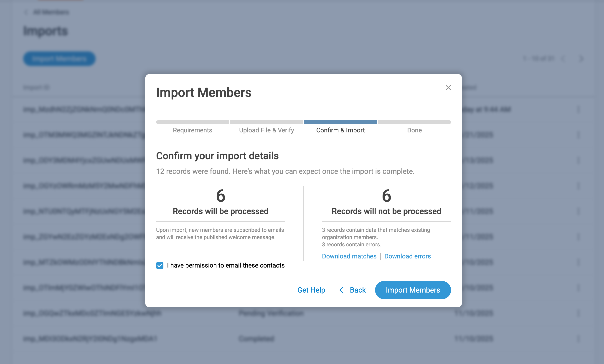604x364 pixels.
Task: Go back to the previous import step
Action: point(352,290)
